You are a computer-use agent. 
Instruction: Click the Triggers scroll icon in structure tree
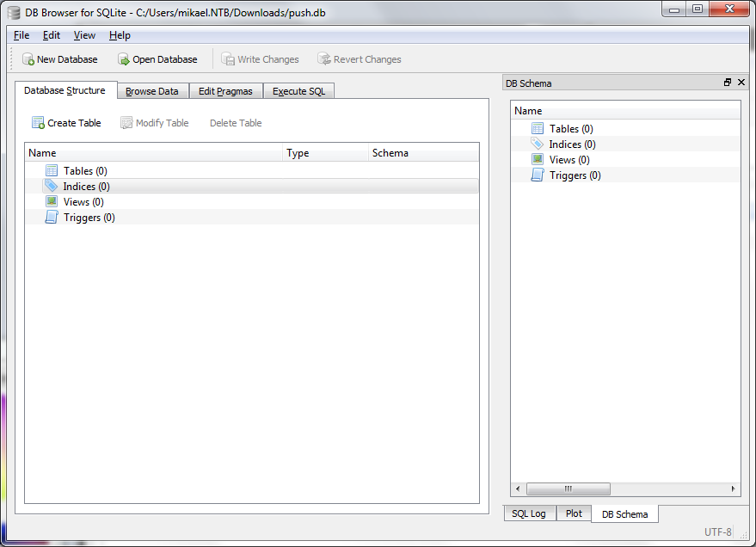pyautogui.click(x=52, y=218)
